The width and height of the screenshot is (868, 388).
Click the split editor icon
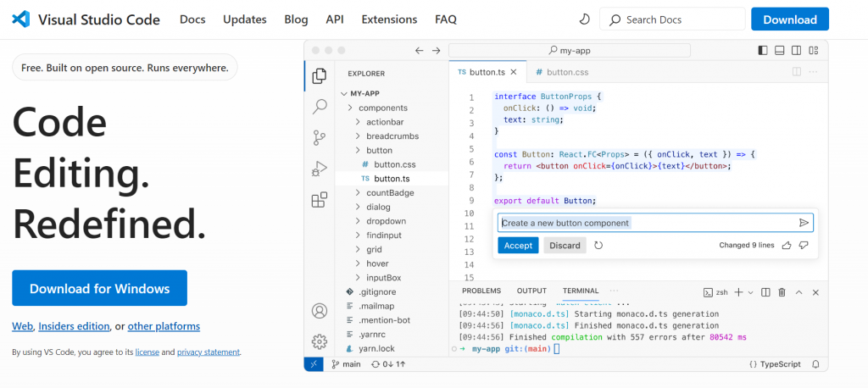pyautogui.click(x=797, y=72)
